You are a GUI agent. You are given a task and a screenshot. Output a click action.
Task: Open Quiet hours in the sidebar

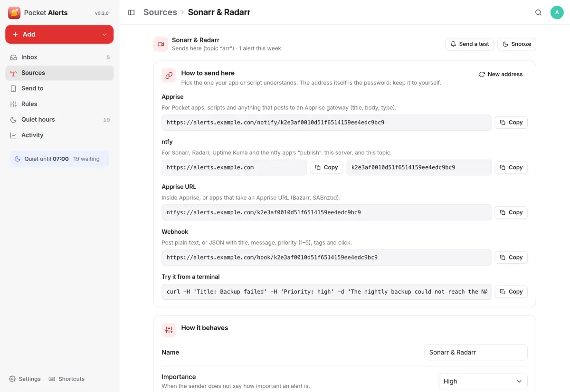[59, 120]
